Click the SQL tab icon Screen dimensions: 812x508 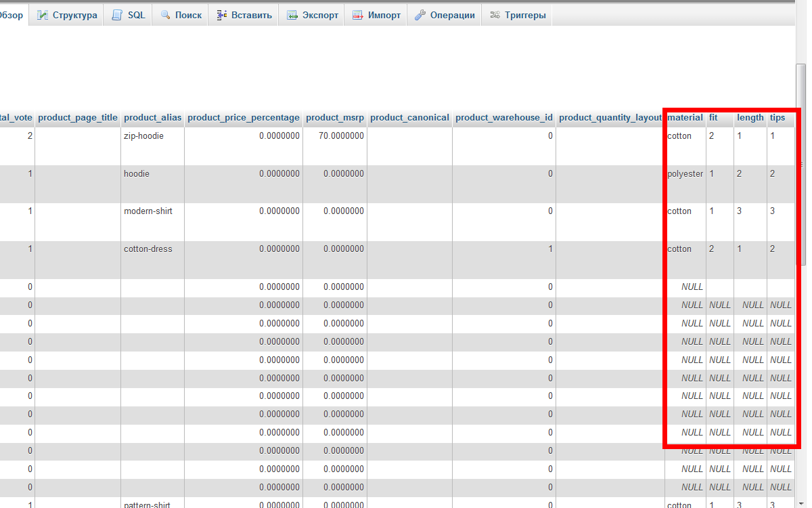(x=117, y=15)
